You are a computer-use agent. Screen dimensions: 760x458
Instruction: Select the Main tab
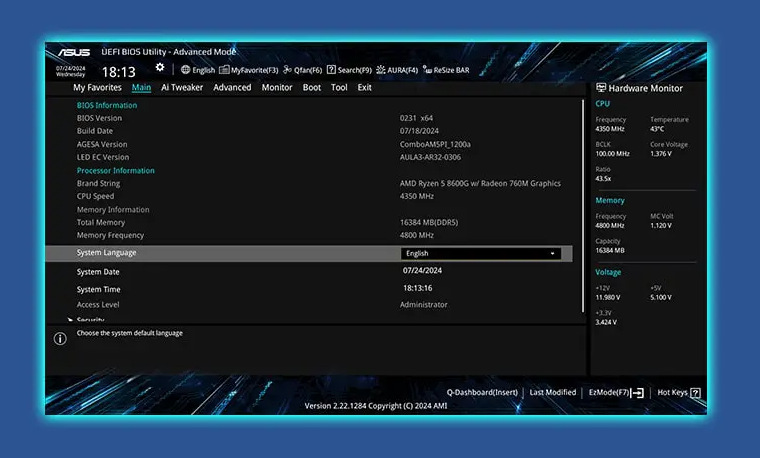click(x=141, y=87)
